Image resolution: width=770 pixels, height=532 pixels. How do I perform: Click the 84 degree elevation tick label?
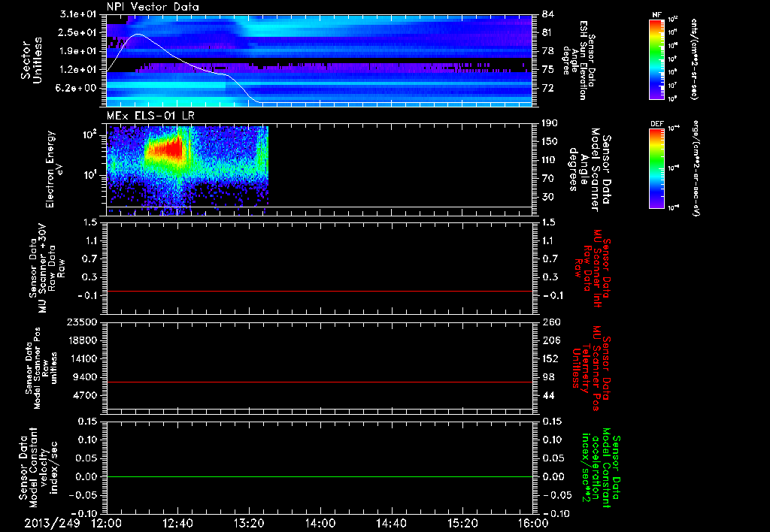click(548, 14)
